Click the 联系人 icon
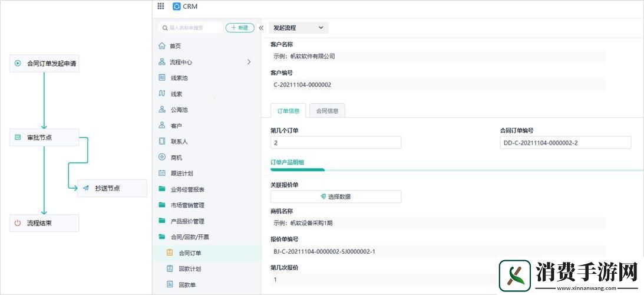The image size is (644, 295). [x=162, y=141]
